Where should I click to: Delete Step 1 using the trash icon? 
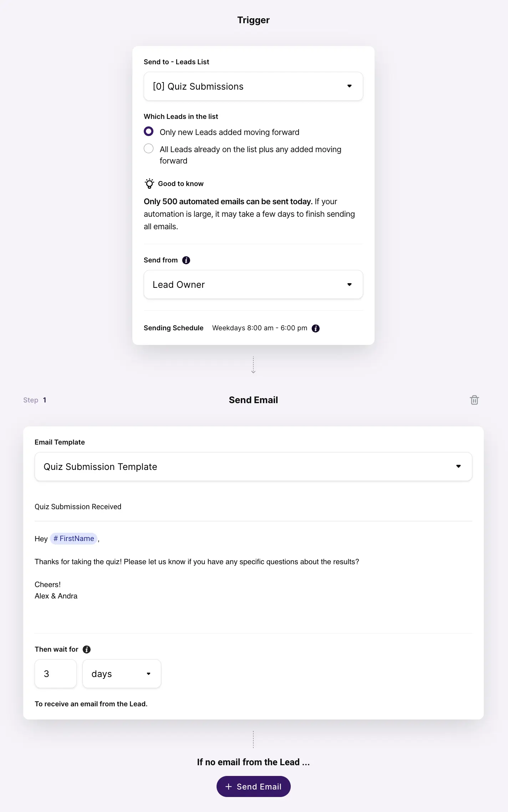pyautogui.click(x=474, y=400)
